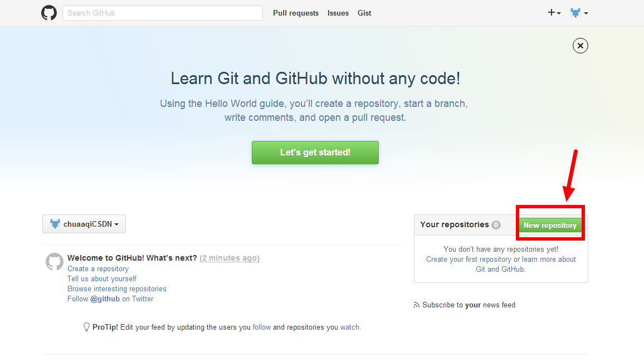644x362 pixels.
Task: Go to Pull requests
Action: tap(296, 13)
